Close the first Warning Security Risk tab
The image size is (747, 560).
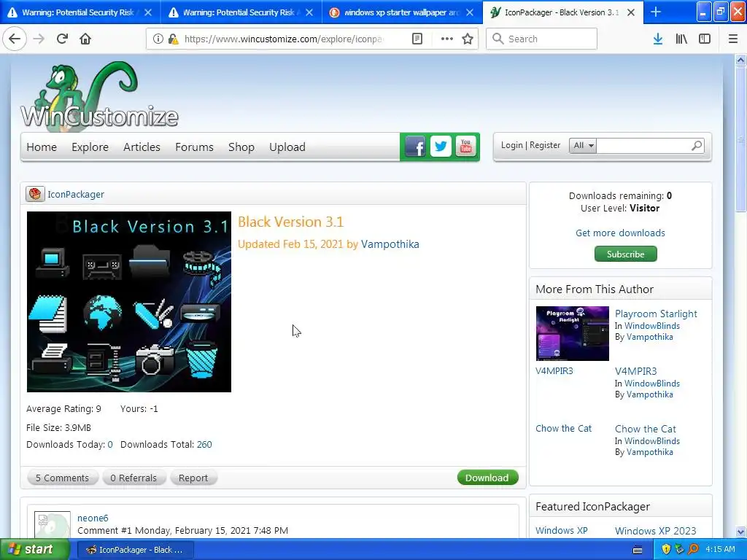[148, 12]
